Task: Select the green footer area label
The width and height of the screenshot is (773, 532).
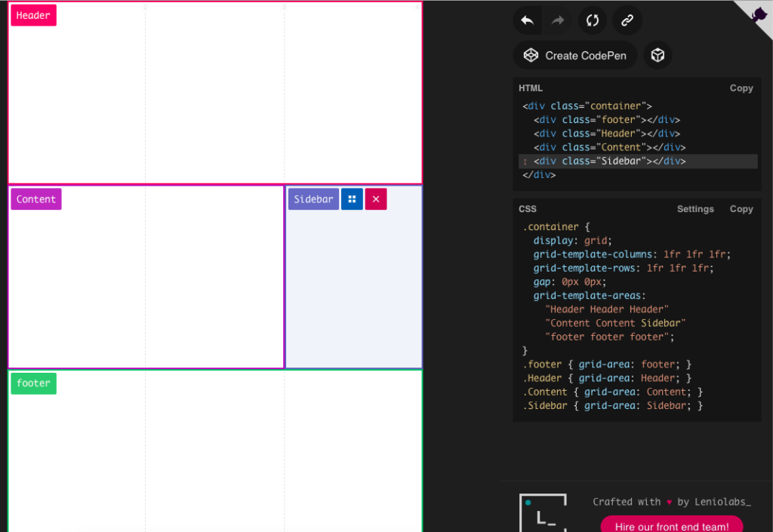Action: pyautogui.click(x=33, y=383)
